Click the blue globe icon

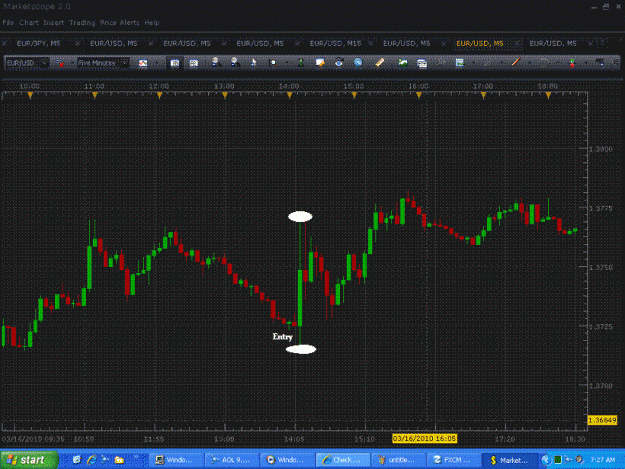358,63
